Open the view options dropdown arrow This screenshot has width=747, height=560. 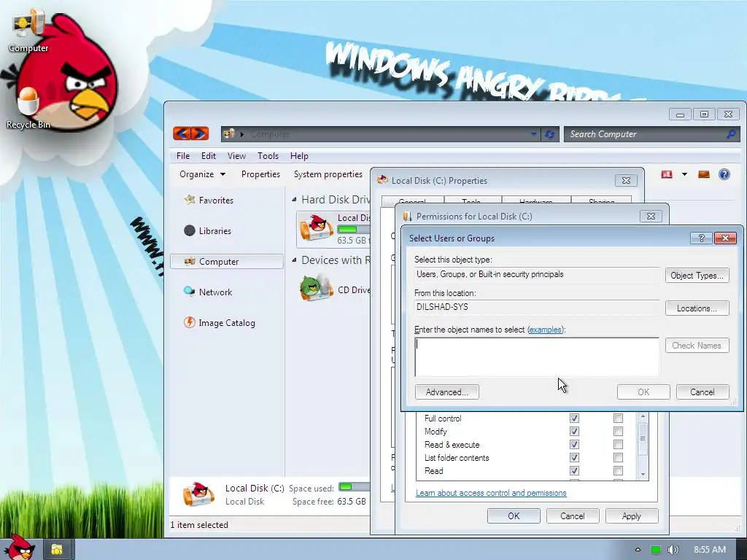coord(684,174)
